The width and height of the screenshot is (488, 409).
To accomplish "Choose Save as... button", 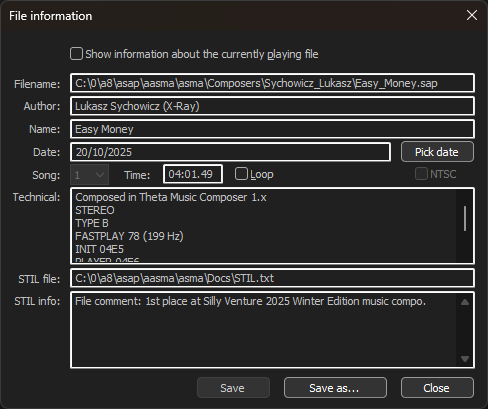I will (335, 388).
